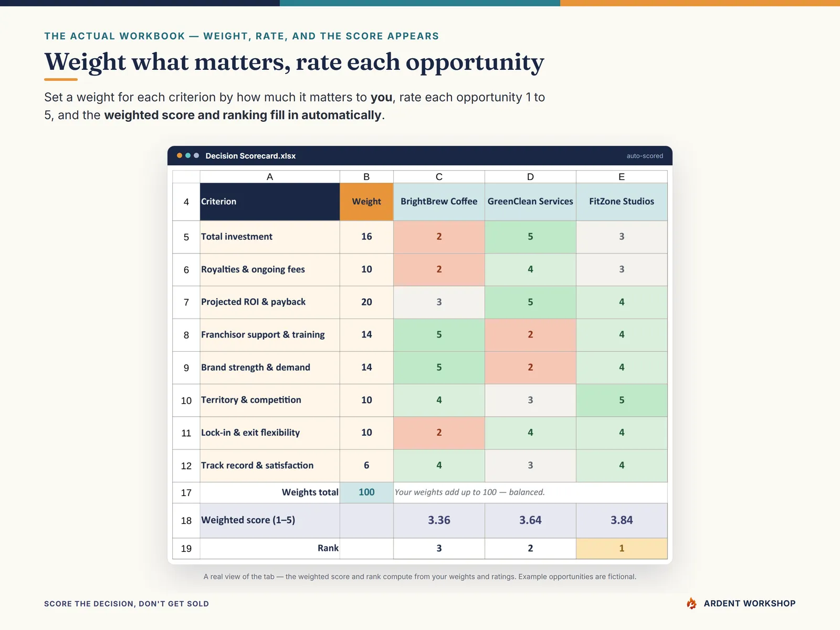Click FitZone rating 3 for Royalties row

coord(622,269)
